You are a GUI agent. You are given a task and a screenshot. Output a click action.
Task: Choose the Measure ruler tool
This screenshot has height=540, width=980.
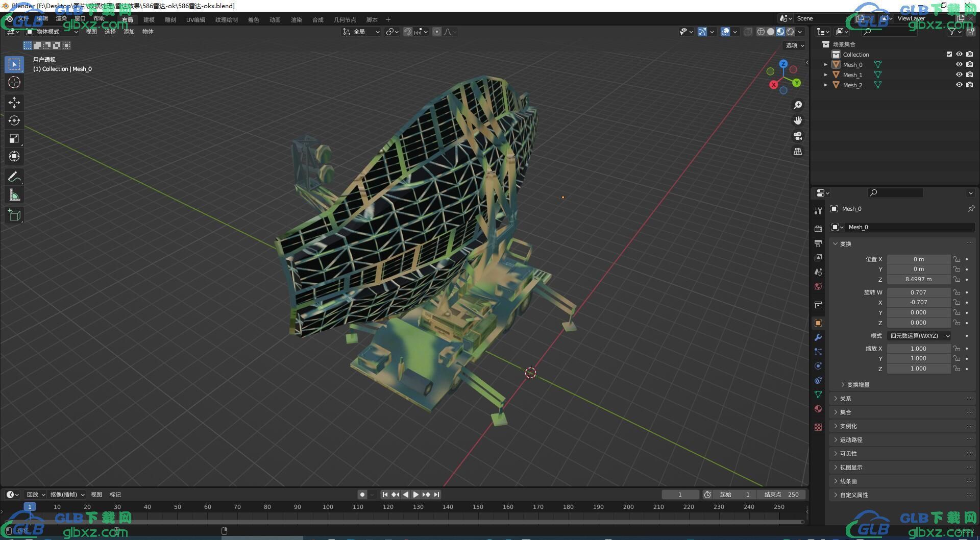[x=14, y=194]
